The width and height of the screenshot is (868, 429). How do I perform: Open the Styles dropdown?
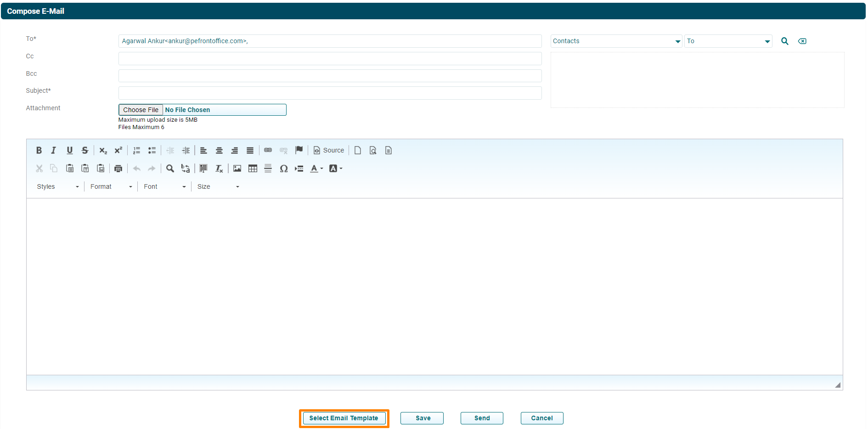58,186
